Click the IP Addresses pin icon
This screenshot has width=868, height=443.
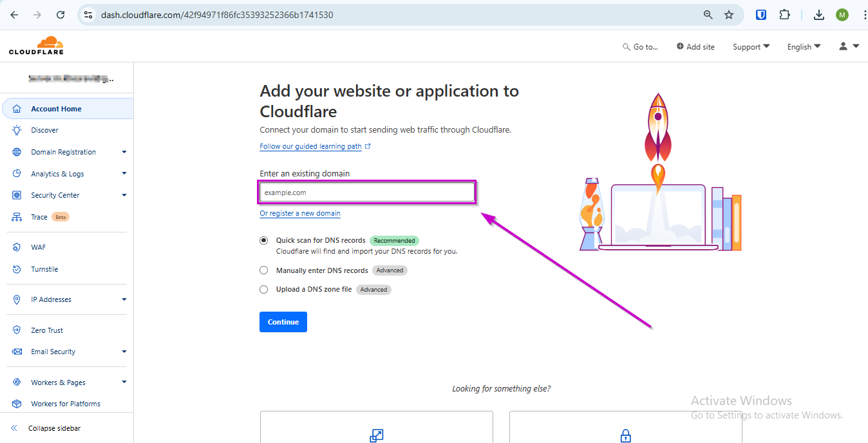tap(17, 299)
